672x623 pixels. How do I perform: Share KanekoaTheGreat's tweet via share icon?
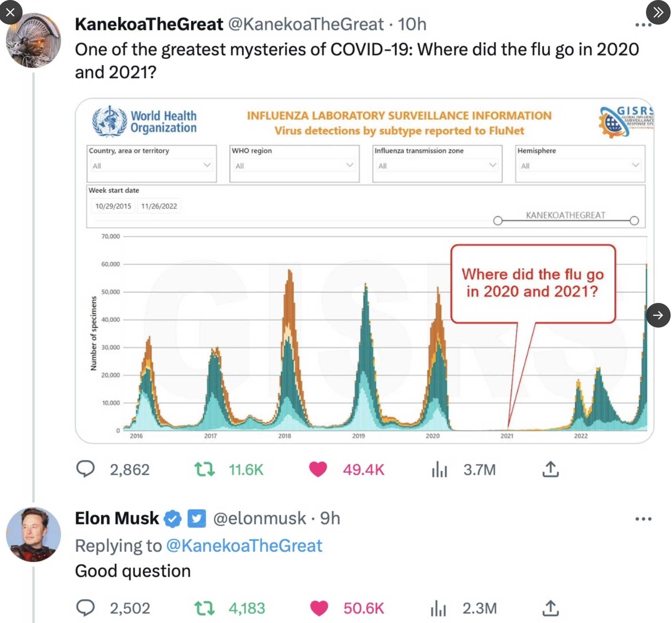550,469
